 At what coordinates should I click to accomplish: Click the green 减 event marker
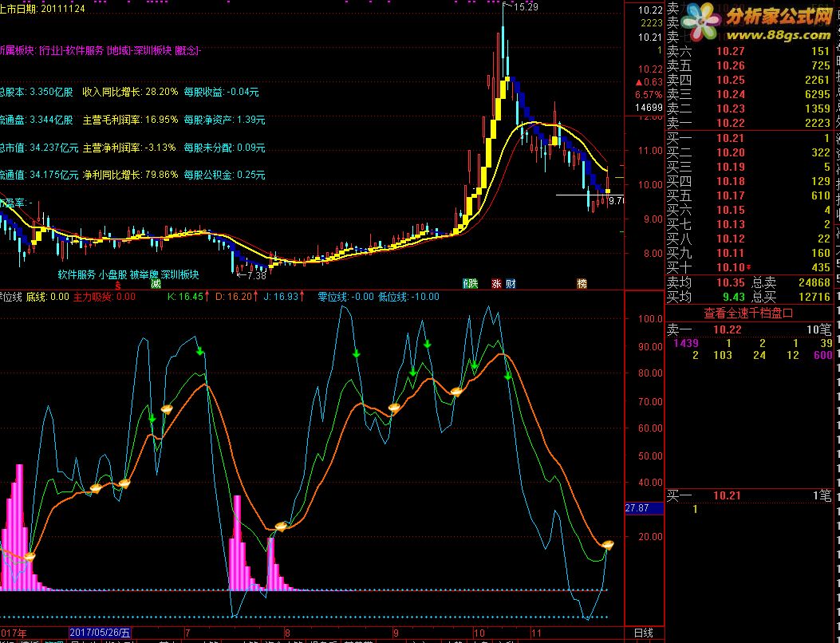[x=156, y=284]
